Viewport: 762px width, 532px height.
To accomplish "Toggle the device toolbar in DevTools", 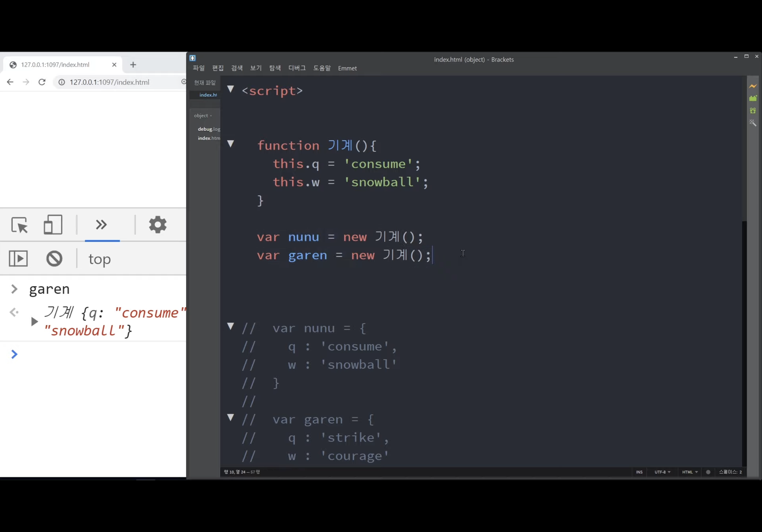I will coord(53,225).
